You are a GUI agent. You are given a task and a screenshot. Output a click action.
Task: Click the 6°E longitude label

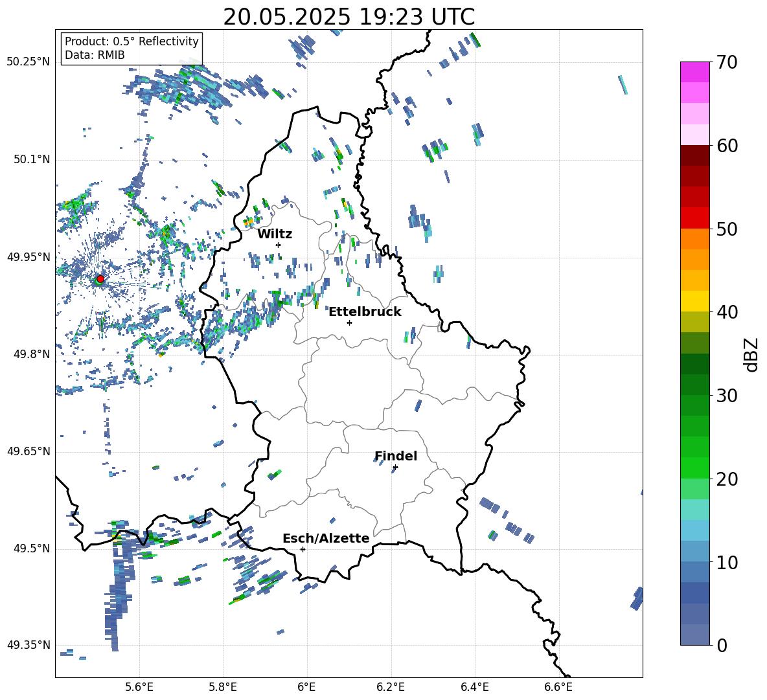click(306, 687)
